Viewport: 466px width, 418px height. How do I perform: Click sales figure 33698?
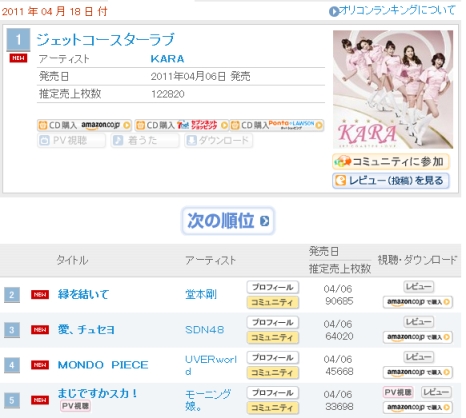point(339,407)
